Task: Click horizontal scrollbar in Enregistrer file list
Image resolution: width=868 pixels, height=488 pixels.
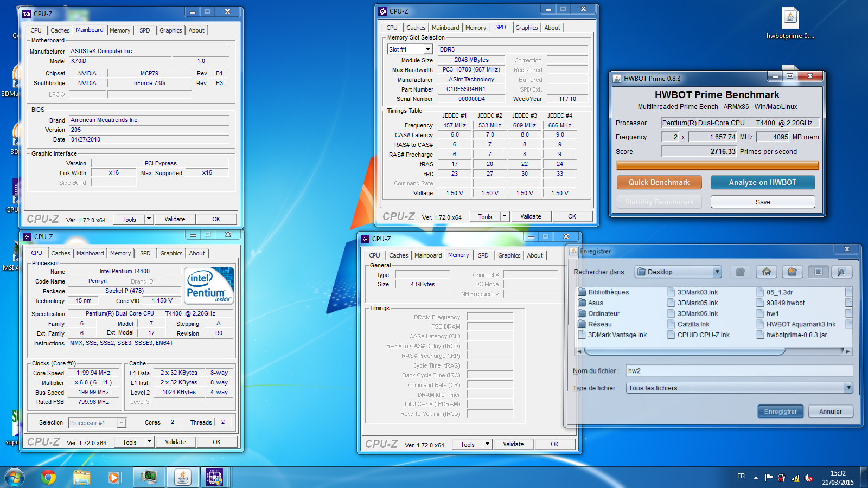Action: 685,351
